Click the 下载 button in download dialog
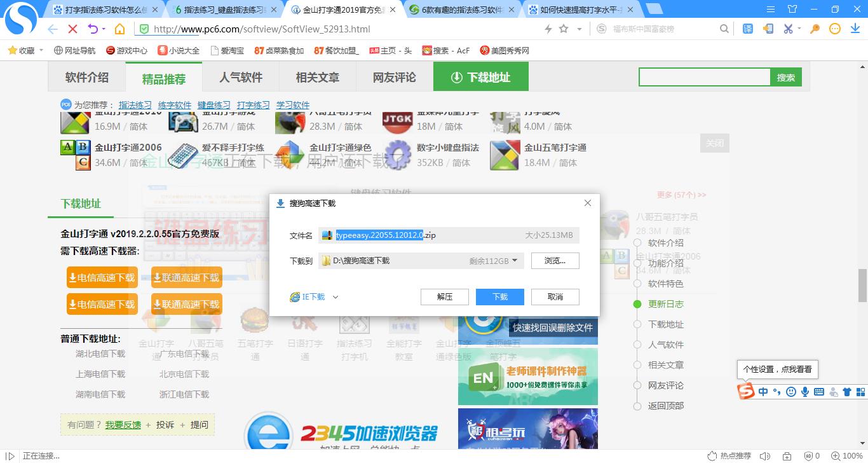The image size is (868, 463). click(x=500, y=297)
